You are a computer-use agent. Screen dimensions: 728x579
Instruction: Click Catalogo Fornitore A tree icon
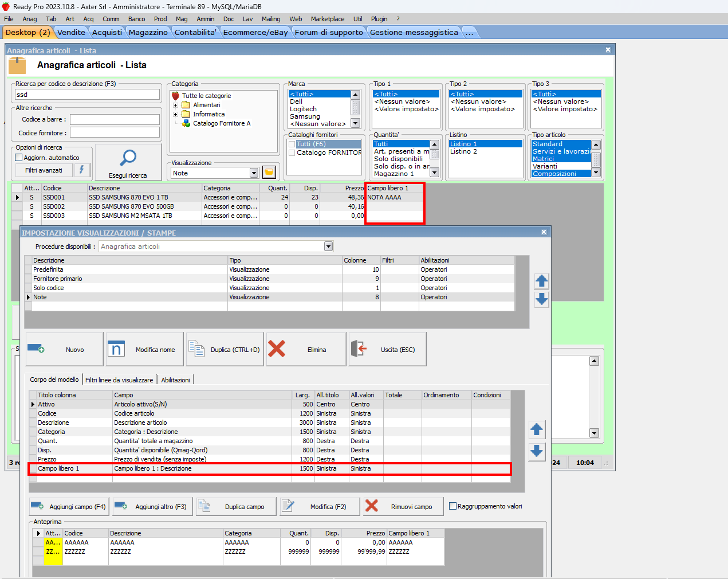coord(186,123)
